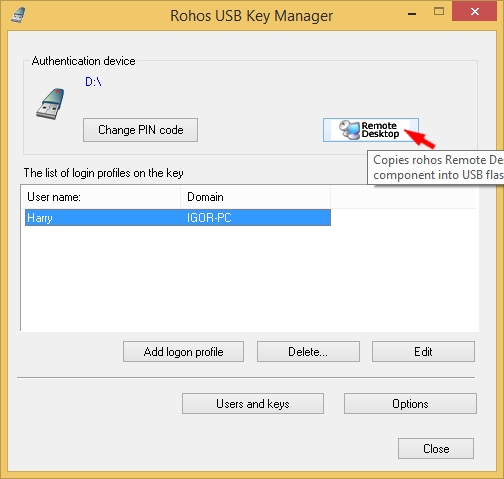Viewport: 504px width, 479px height.
Task: Copy Remote Desktop component to USB
Action: pyautogui.click(x=371, y=130)
